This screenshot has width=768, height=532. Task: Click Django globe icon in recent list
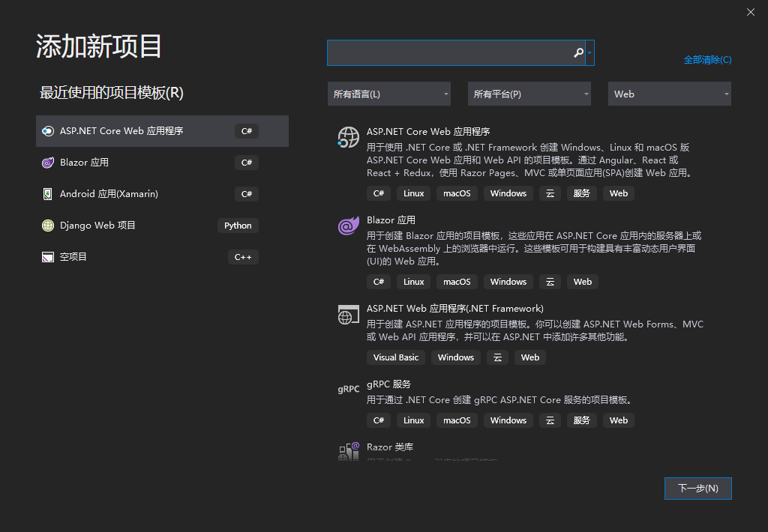click(x=47, y=225)
